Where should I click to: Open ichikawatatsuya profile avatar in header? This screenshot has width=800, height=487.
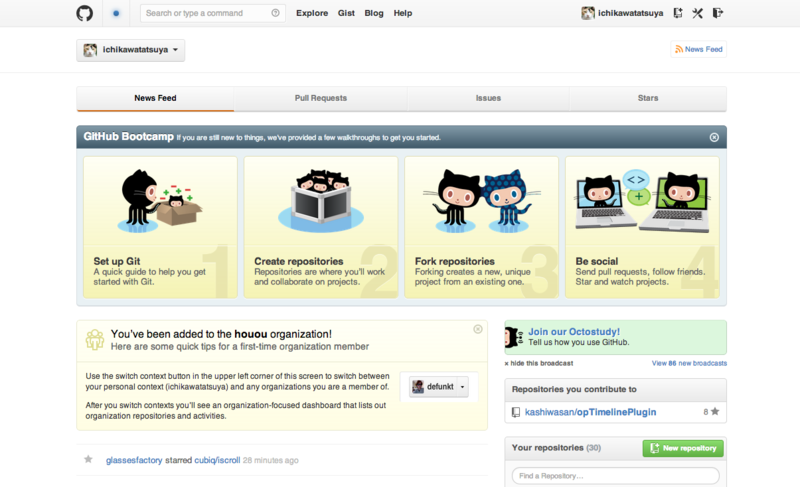pyautogui.click(x=588, y=13)
